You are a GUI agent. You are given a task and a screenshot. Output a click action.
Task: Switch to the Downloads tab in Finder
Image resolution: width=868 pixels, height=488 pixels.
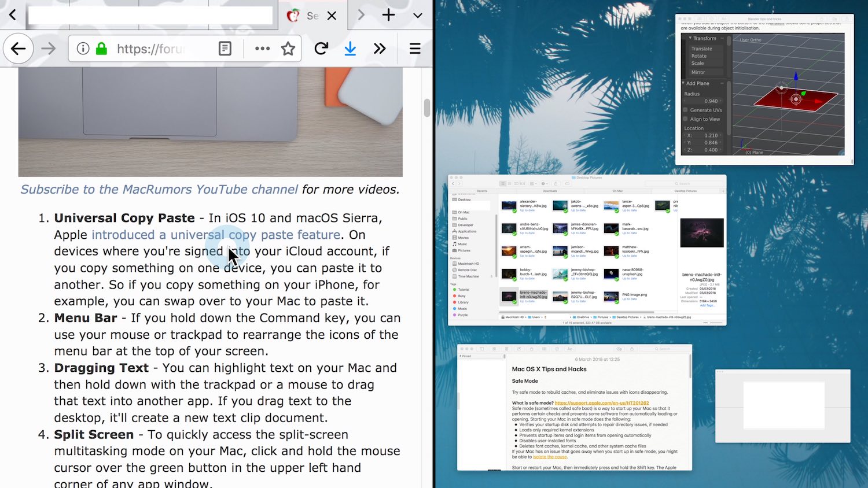point(550,191)
